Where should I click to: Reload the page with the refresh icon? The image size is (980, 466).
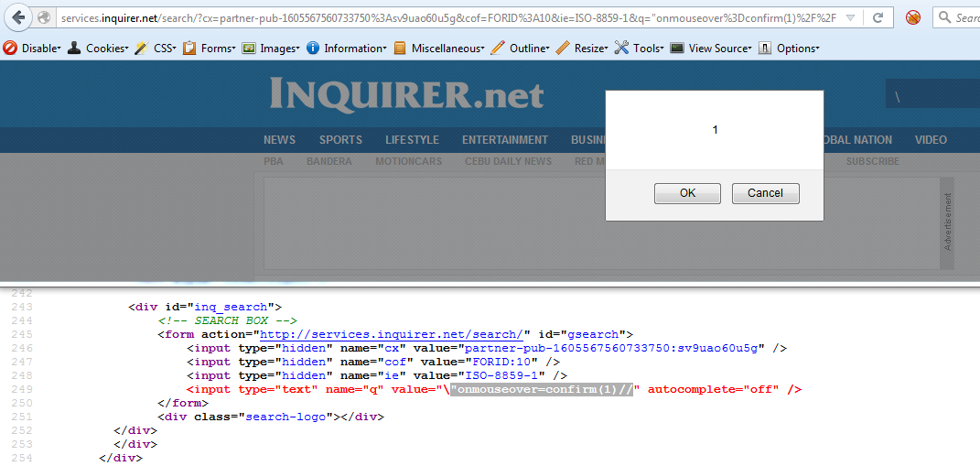point(878,18)
